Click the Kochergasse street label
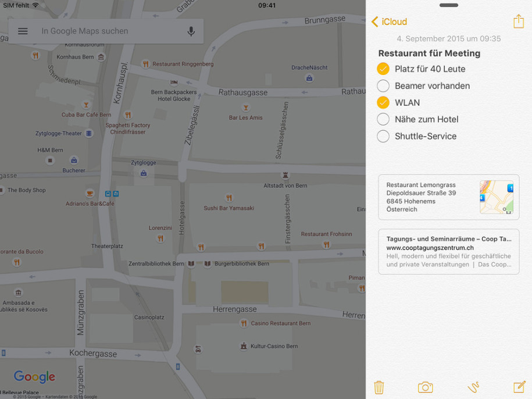 [93, 354]
